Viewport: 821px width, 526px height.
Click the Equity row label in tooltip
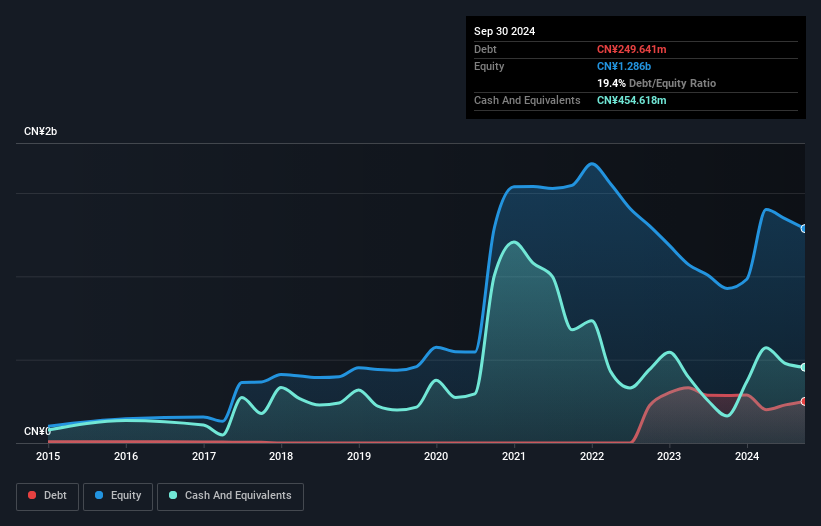(489, 66)
